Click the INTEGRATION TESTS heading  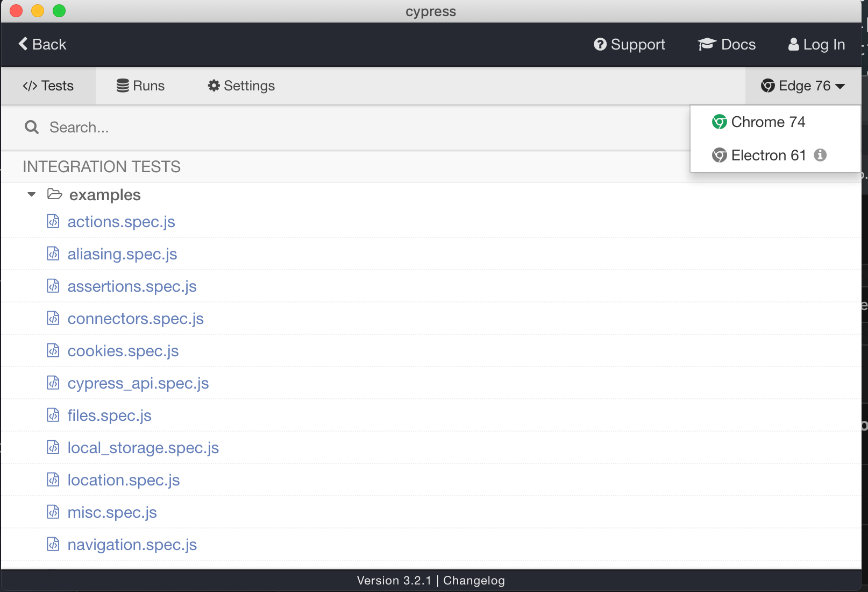point(102,167)
